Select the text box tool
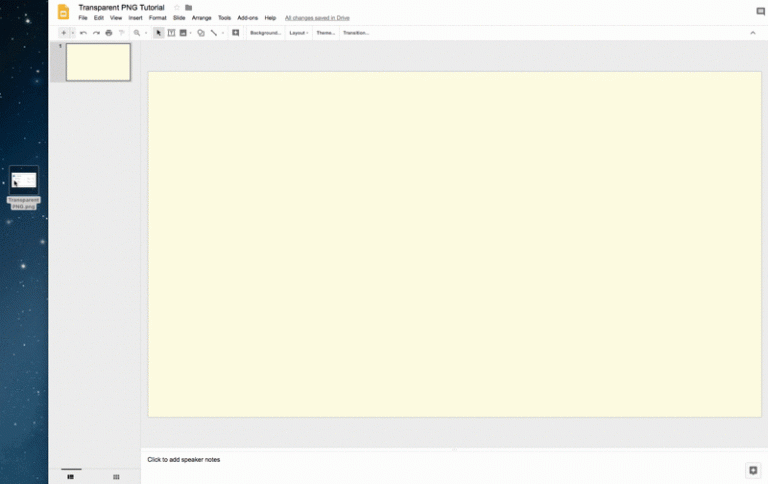 click(171, 33)
